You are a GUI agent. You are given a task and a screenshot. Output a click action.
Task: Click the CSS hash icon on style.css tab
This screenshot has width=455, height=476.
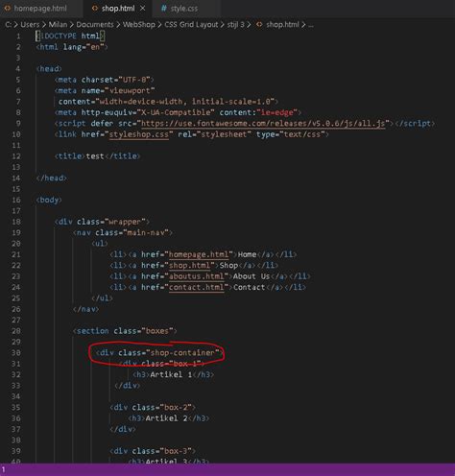click(x=163, y=9)
